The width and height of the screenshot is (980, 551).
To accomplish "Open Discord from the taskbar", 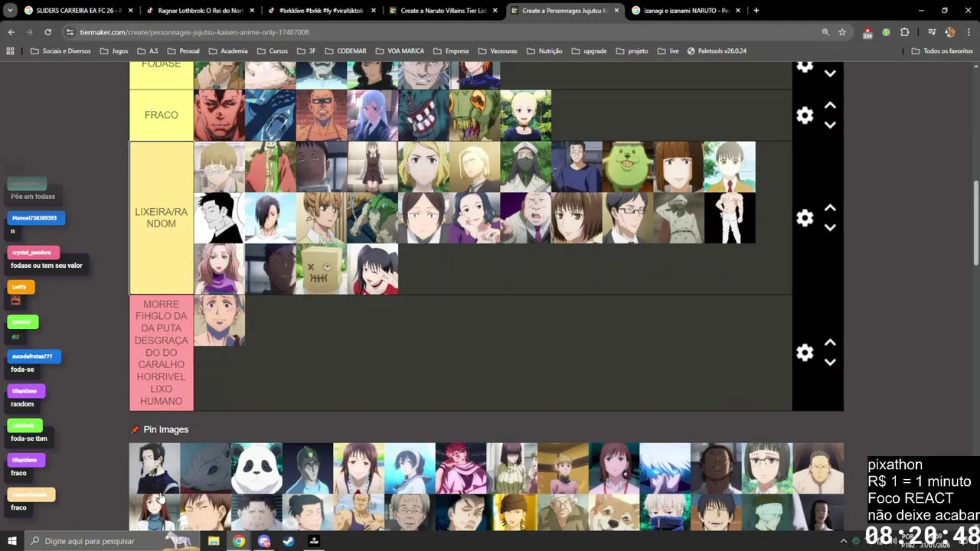I will click(264, 541).
